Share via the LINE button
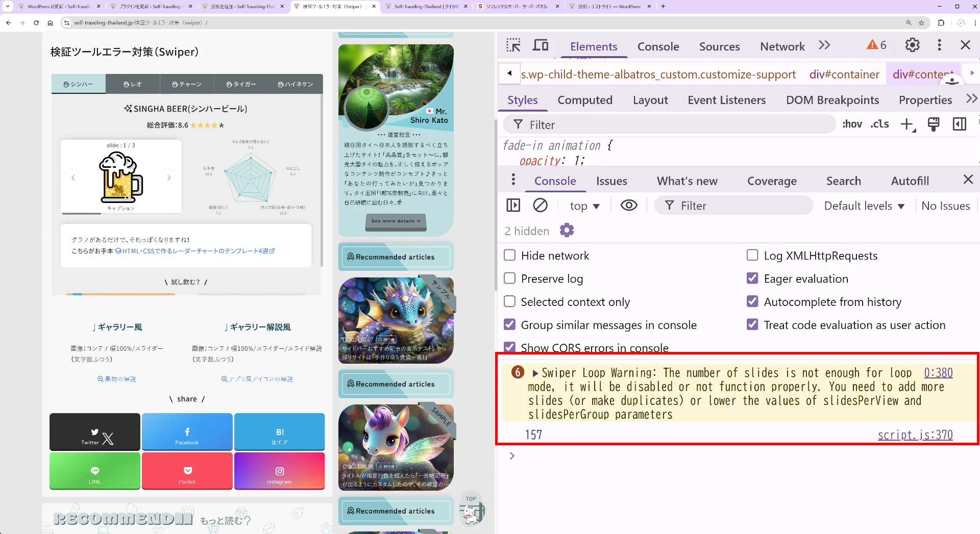Image resolution: width=980 pixels, height=534 pixels. (x=95, y=471)
